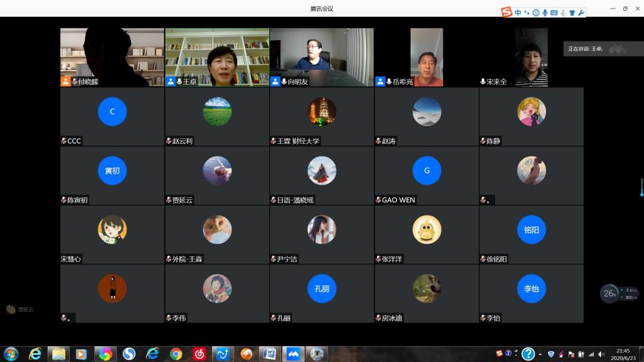Click the 赵云利 participant tile
The image size is (644, 362).
point(217,116)
